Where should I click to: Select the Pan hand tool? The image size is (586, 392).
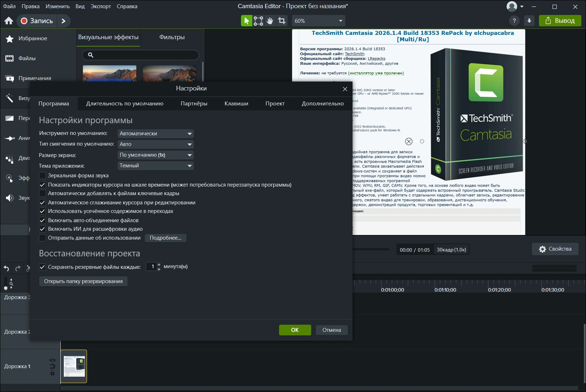point(270,21)
